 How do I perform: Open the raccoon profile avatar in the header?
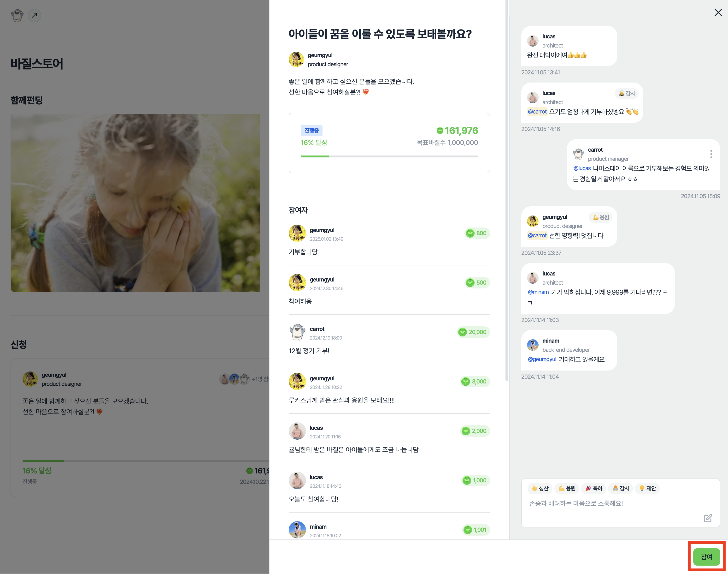[17, 15]
